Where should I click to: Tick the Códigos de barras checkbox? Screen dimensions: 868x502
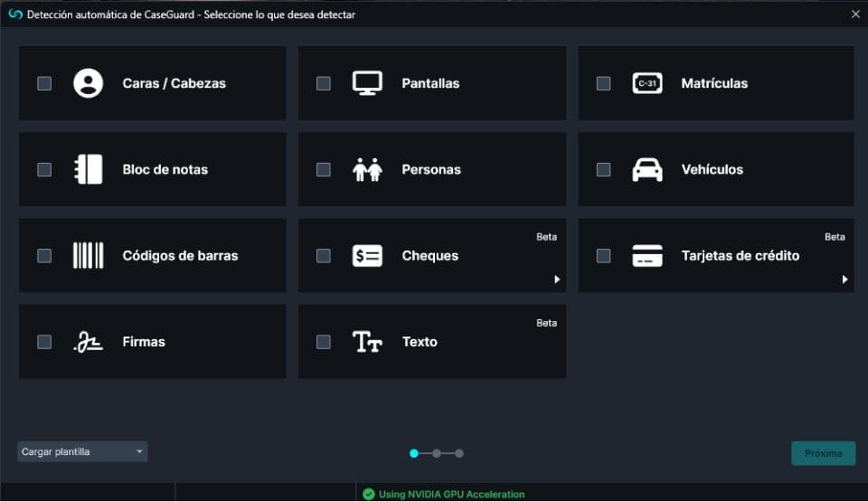point(44,255)
